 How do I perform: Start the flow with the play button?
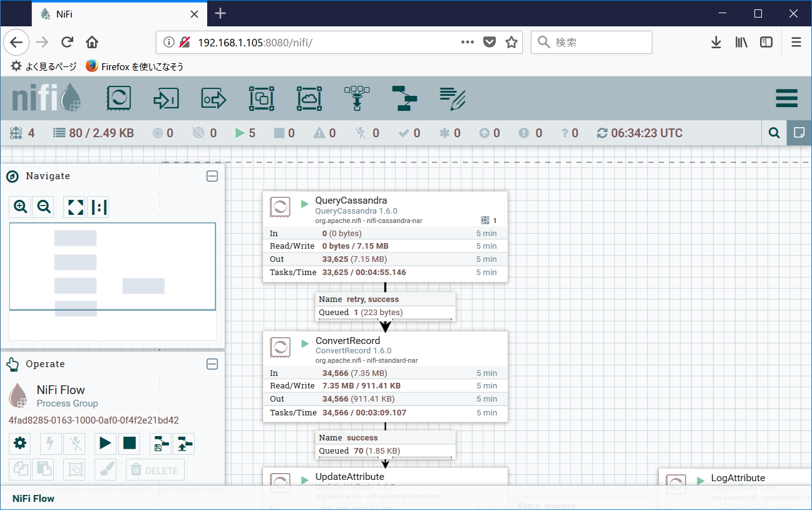coord(105,443)
